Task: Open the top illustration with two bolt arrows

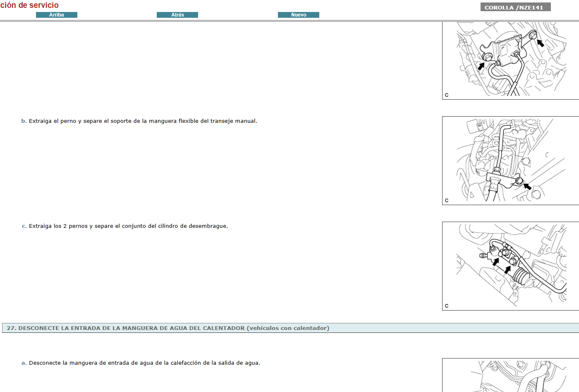Action: pos(510,60)
